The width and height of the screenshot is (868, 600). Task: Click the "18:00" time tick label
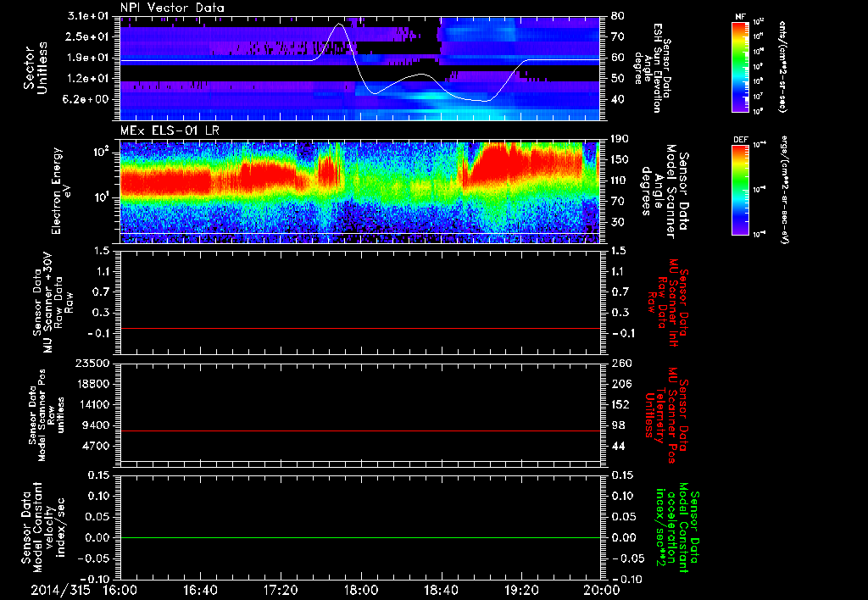click(x=361, y=590)
